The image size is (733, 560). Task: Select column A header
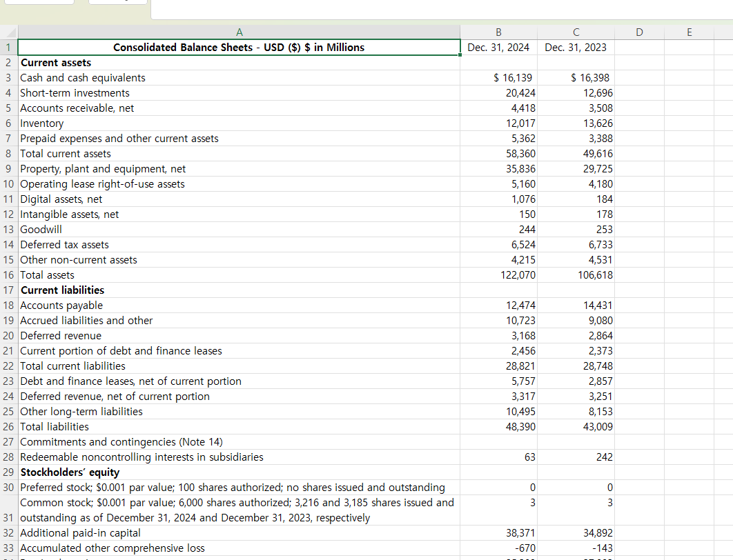pyautogui.click(x=239, y=32)
